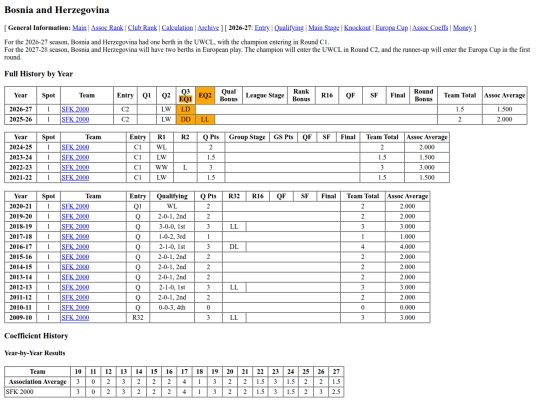Open the Main general information link
The height and width of the screenshot is (405, 540).
79,28
